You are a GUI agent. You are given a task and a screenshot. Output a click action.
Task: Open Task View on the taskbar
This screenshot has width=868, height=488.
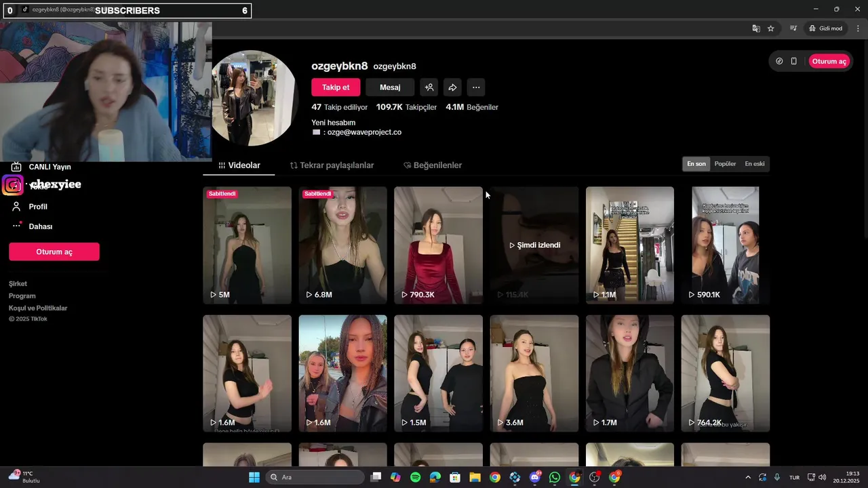[376, 477]
